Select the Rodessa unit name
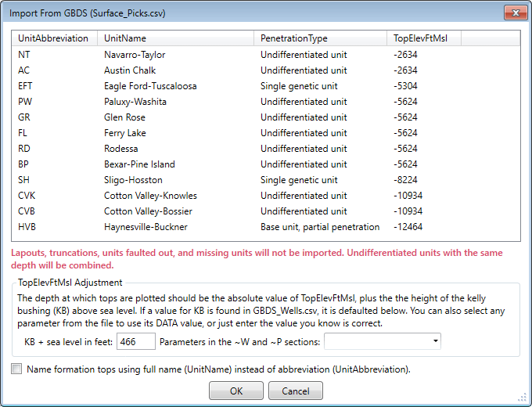 [x=121, y=149]
